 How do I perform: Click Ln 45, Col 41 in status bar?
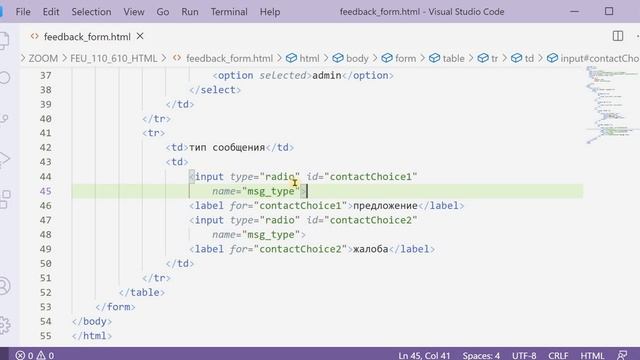[424, 355]
